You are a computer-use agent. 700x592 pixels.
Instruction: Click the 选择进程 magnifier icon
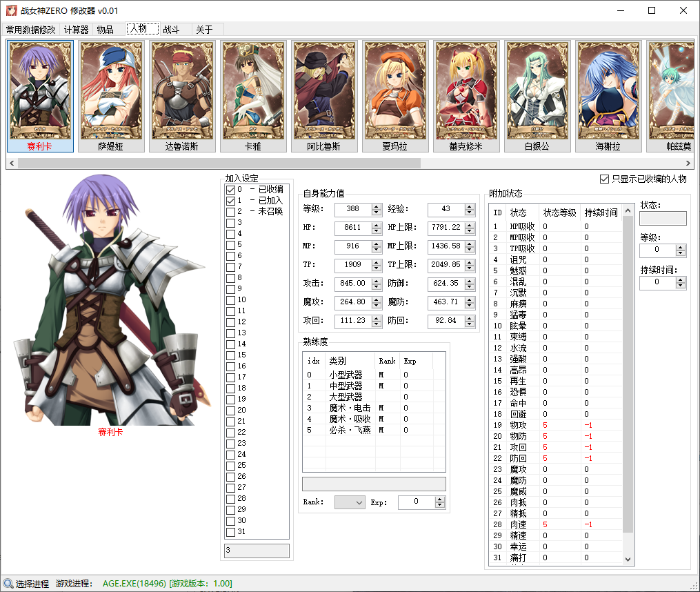(x=8, y=584)
